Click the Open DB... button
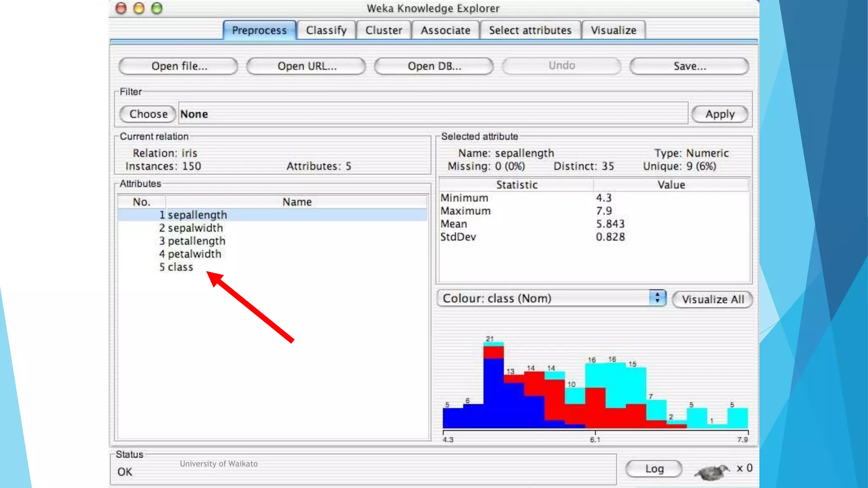The height and width of the screenshot is (488, 868). pyautogui.click(x=434, y=66)
